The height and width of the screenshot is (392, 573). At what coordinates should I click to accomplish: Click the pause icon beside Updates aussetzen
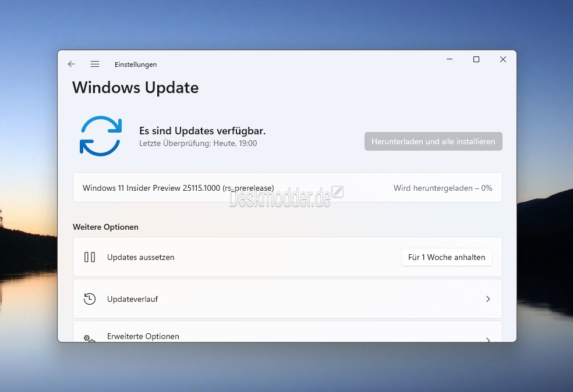[90, 257]
